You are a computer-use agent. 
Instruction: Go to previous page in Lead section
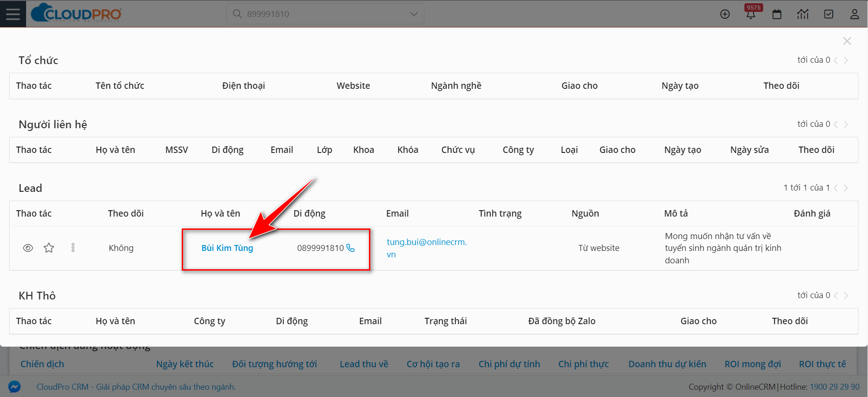pyautogui.click(x=836, y=188)
